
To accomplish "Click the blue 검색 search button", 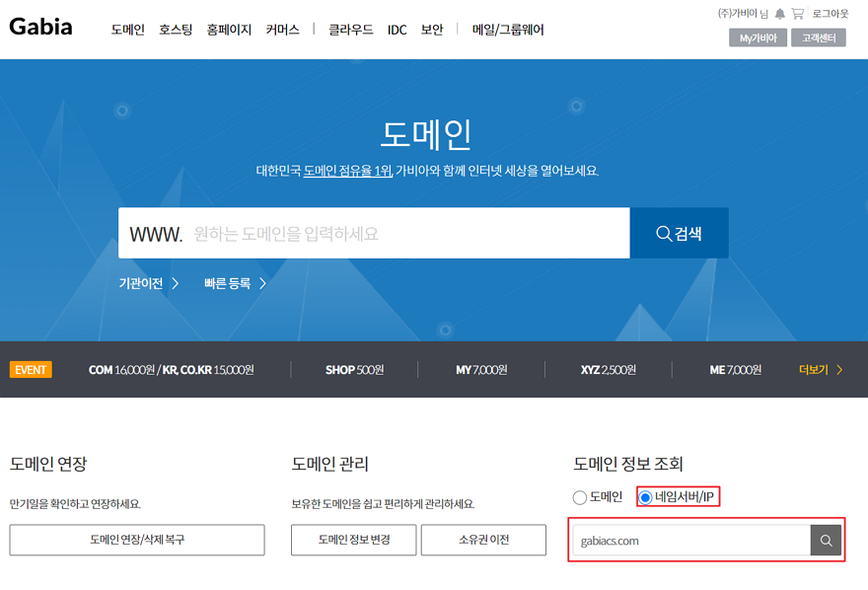I will coord(680,233).
